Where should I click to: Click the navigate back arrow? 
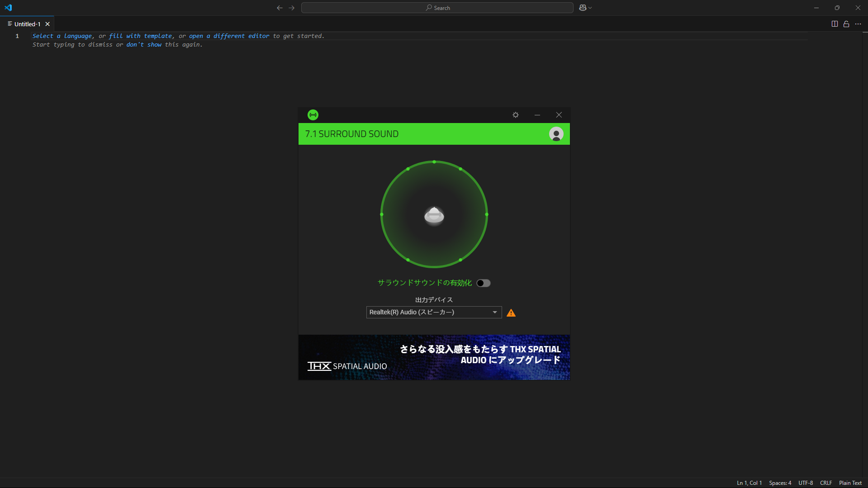[x=279, y=8]
